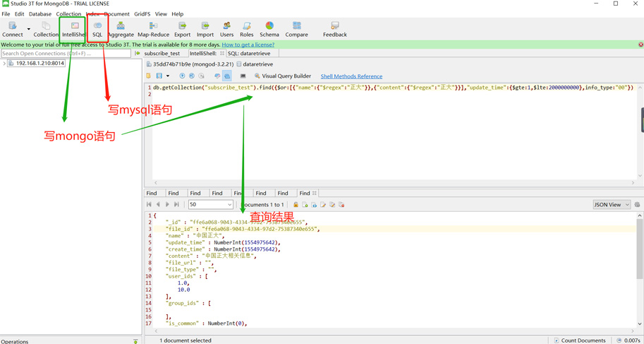Open the page size dropdown showing 50
Screen dimensions: 644x344
tap(210, 205)
